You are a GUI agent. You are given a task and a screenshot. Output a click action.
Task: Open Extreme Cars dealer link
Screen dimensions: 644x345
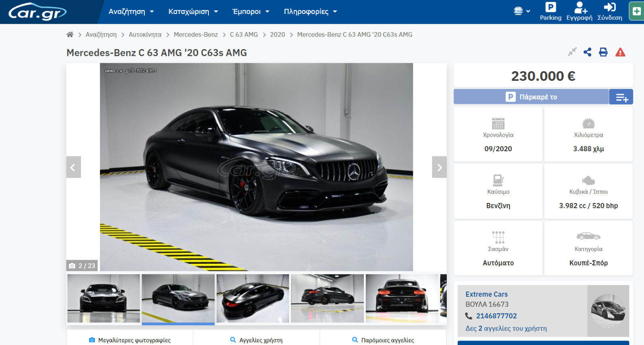pos(487,294)
